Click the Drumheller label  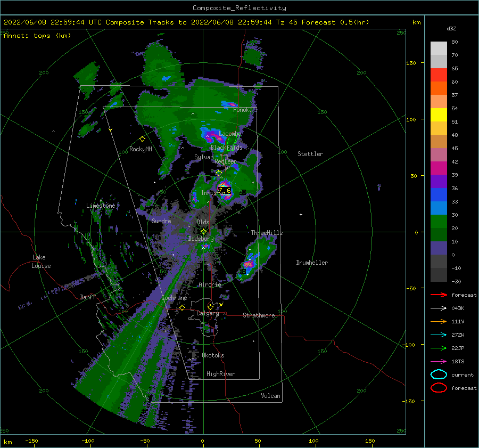pos(311,263)
